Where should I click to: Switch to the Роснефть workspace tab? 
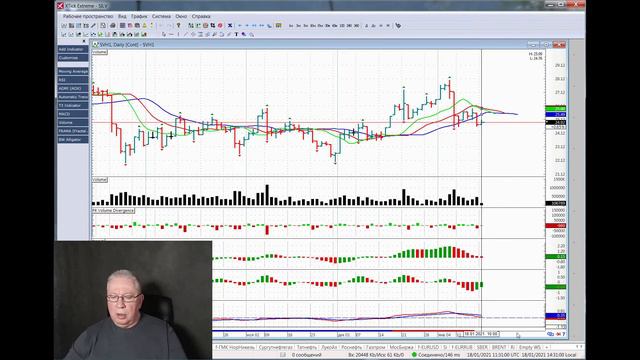351,347
